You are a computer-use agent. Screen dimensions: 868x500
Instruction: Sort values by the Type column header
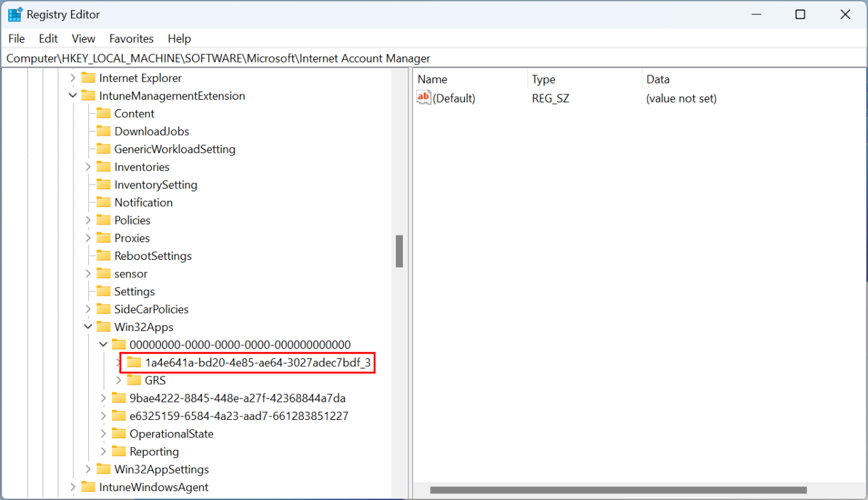click(x=544, y=79)
